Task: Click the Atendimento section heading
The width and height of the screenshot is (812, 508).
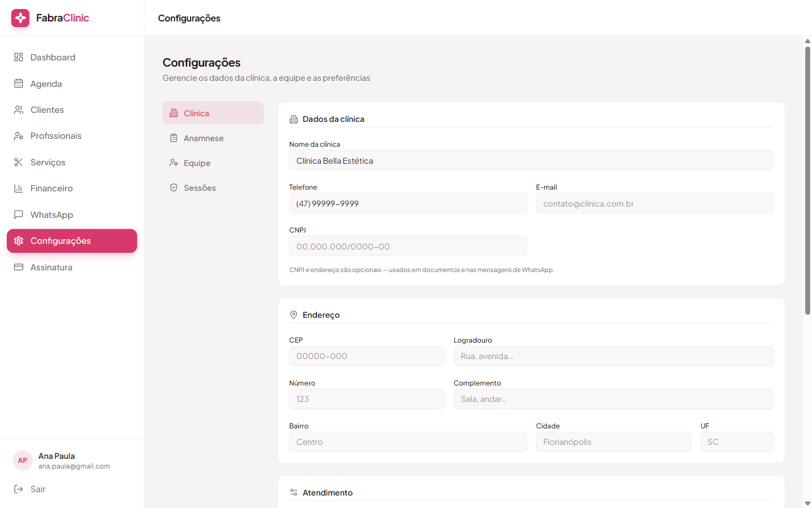Action: (x=328, y=493)
